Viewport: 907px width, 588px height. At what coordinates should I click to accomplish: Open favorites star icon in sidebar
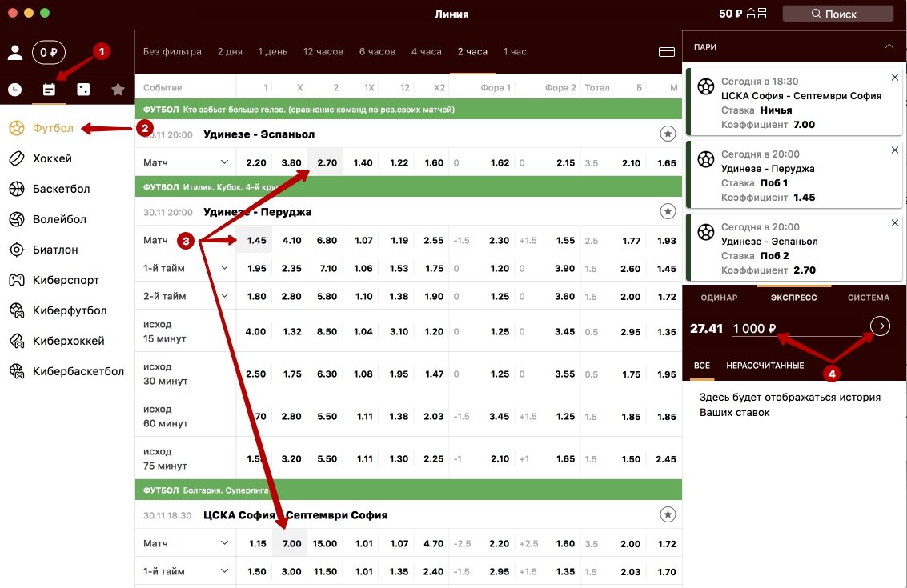pyautogui.click(x=118, y=90)
